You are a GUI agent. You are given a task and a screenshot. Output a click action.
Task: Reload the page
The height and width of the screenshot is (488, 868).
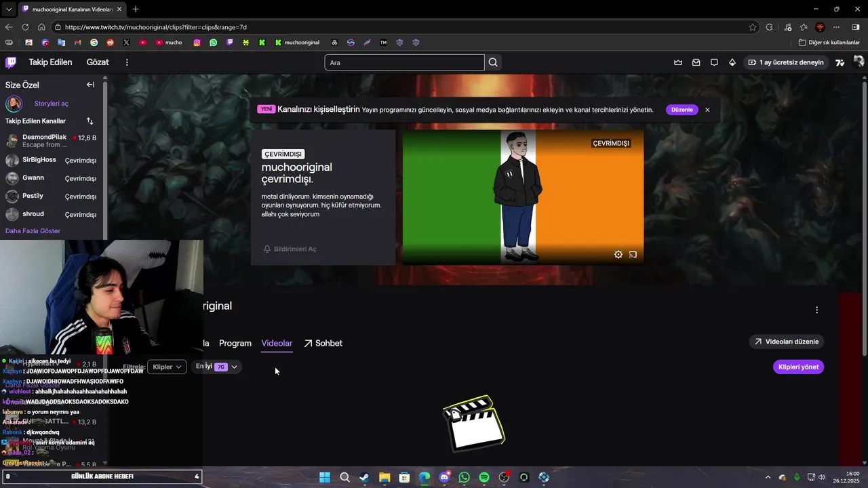(25, 27)
